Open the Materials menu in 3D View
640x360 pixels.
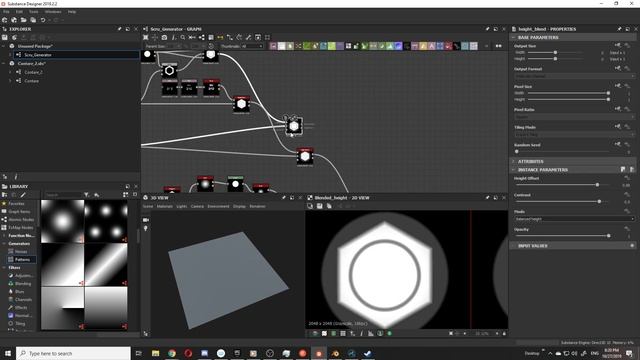pos(165,207)
